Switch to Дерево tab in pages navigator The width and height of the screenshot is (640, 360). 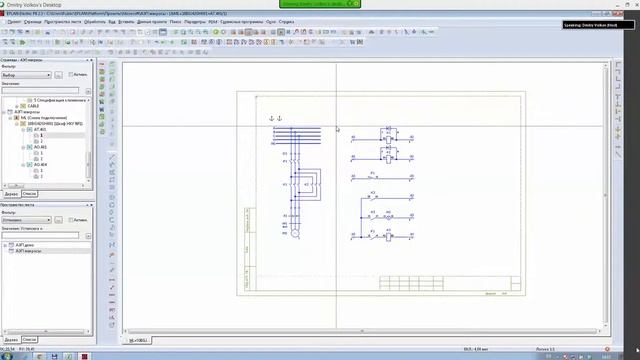[11, 194]
